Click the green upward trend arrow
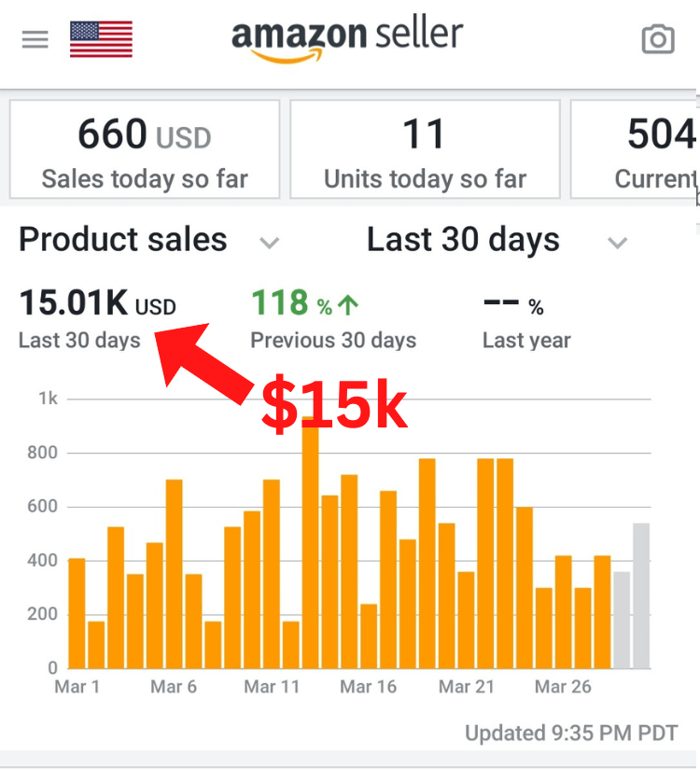This screenshot has width=700, height=770. [349, 305]
